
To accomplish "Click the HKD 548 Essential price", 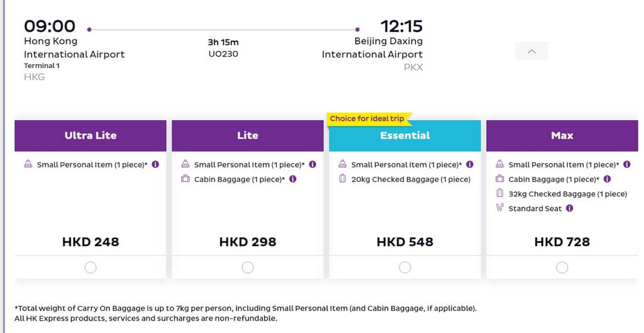I will (x=405, y=242).
